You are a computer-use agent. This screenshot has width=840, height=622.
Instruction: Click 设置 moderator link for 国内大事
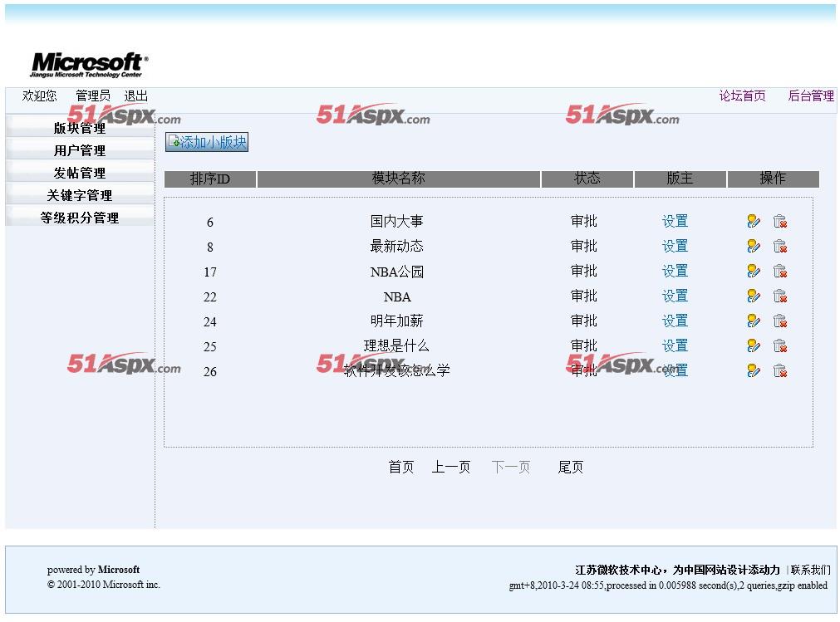675,221
